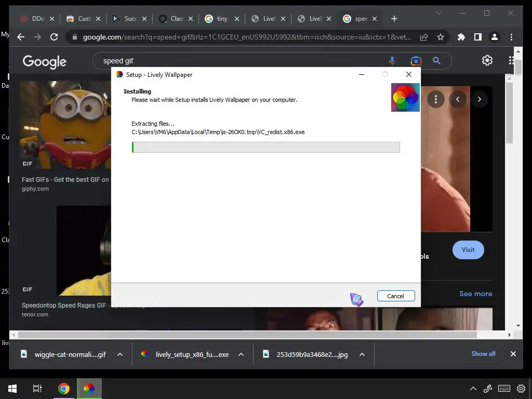Show all downloads

[483, 353]
